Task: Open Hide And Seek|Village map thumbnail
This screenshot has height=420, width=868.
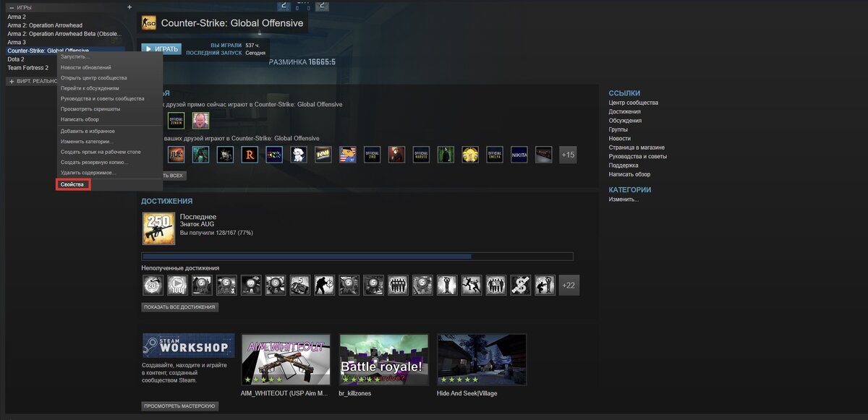Action: (x=482, y=359)
